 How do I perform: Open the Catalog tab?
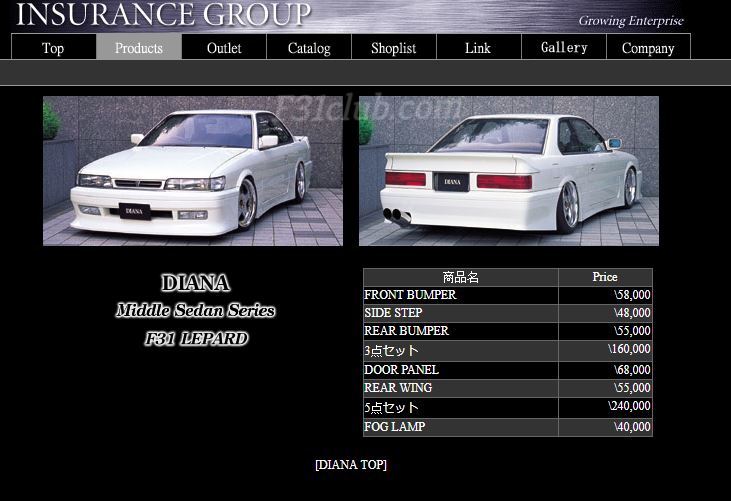point(309,47)
